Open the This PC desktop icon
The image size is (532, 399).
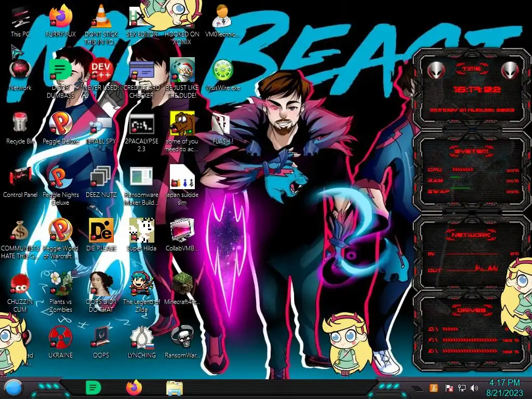(x=20, y=21)
